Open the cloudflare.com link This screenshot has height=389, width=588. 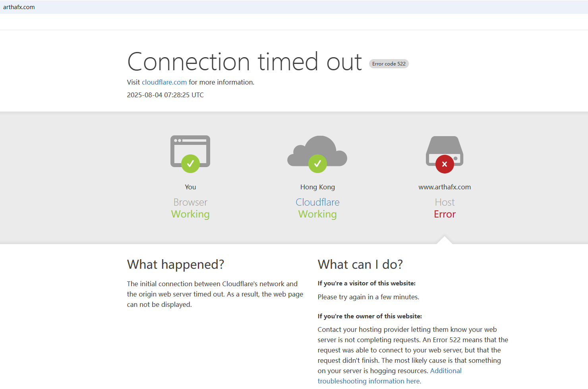[x=164, y=82]
